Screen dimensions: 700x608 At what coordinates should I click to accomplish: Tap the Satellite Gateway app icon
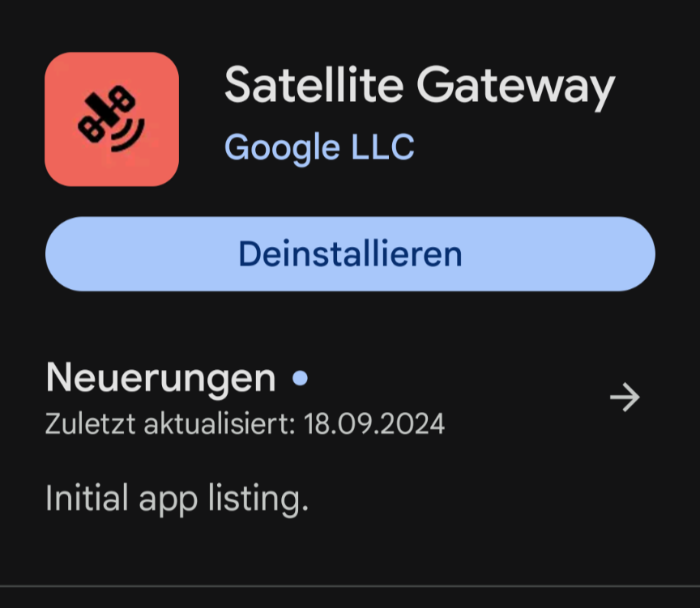coord(112,120)
